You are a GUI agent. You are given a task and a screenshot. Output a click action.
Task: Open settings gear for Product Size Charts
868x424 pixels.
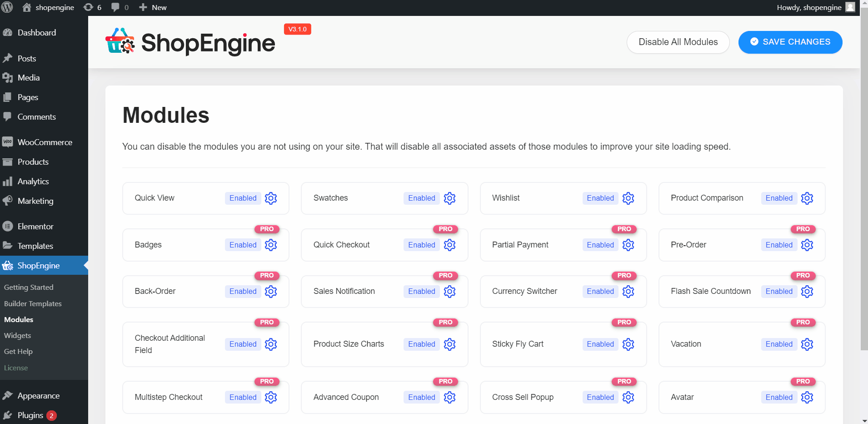point(449,344)
